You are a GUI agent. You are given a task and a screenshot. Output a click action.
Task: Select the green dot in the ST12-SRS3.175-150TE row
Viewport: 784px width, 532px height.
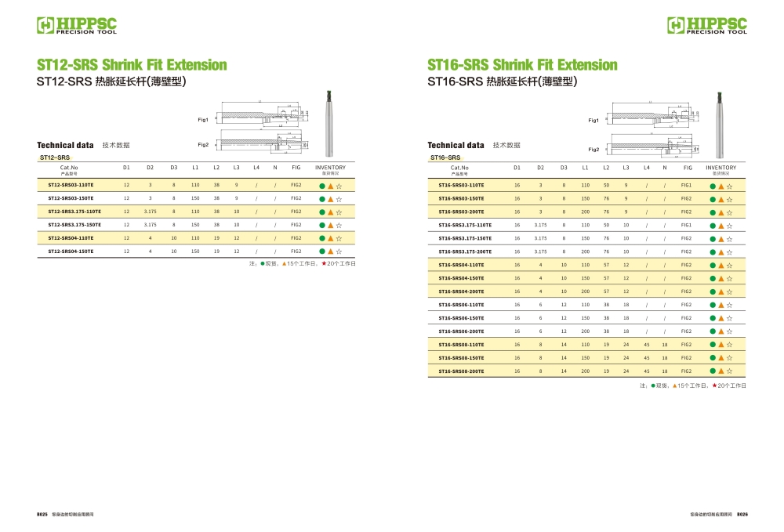(322, 226)
